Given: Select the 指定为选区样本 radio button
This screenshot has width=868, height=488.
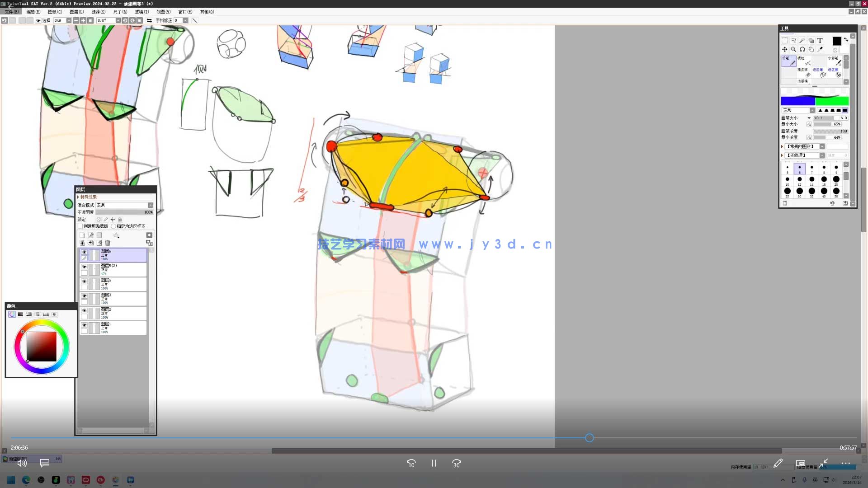Looking at the screenshot, I should tap(113, 226).
